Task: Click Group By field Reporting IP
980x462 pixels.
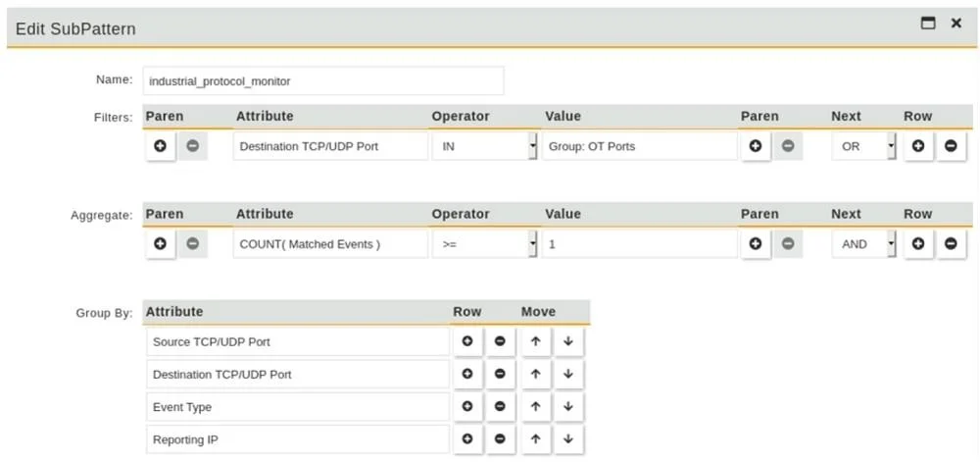Action: (298, 438)
